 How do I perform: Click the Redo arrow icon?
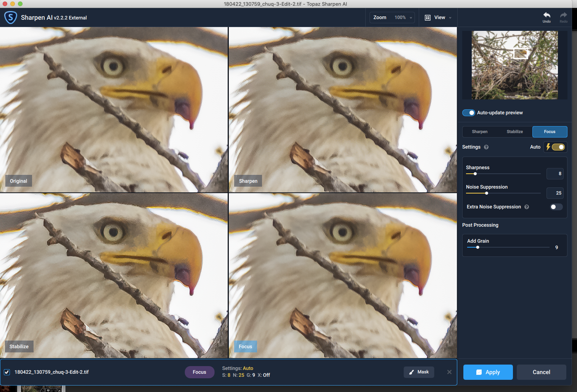[x=563, y=15]
